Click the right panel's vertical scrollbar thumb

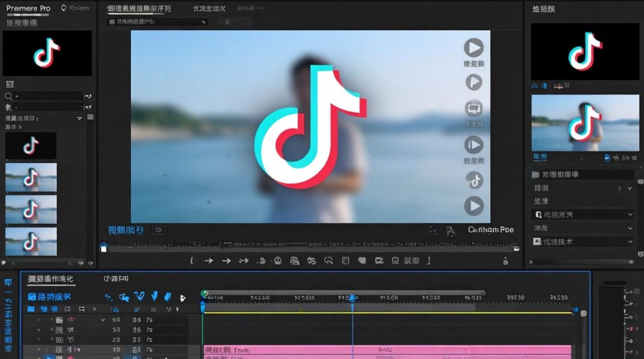pos(641,182)
